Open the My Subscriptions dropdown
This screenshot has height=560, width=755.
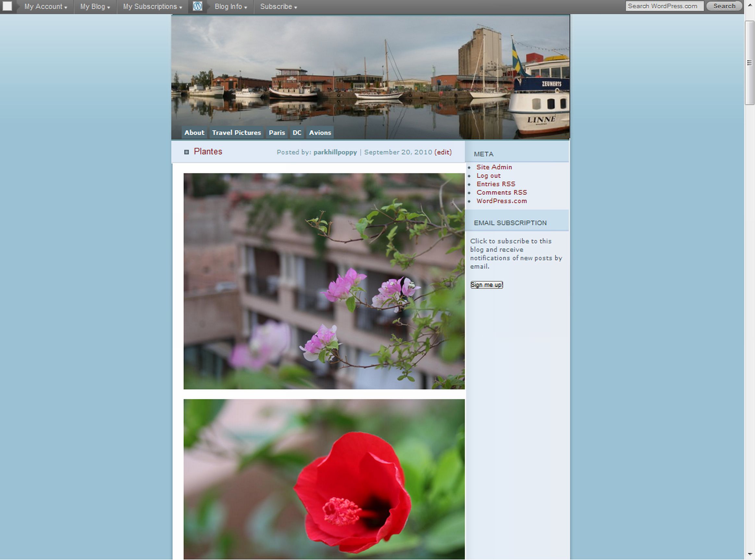click(x=152, y=6)
